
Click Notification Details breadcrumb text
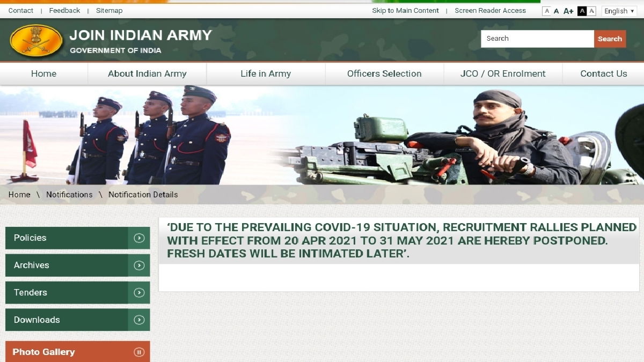(x=143, y=195)
